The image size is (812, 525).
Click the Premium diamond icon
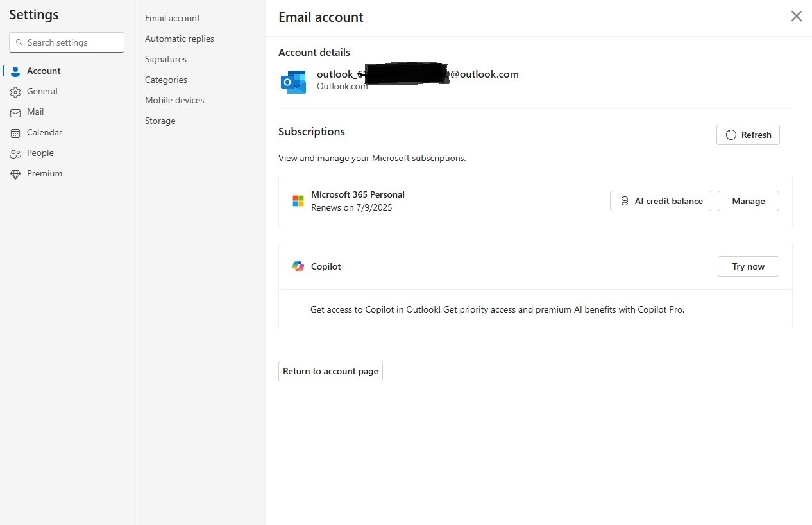click(15, 173)
